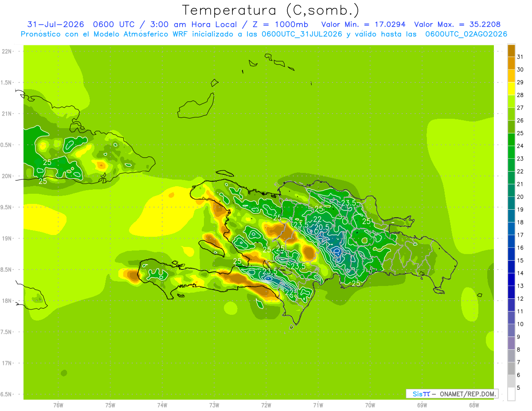Click the "69W" longitude axis label

pos(422,405)
